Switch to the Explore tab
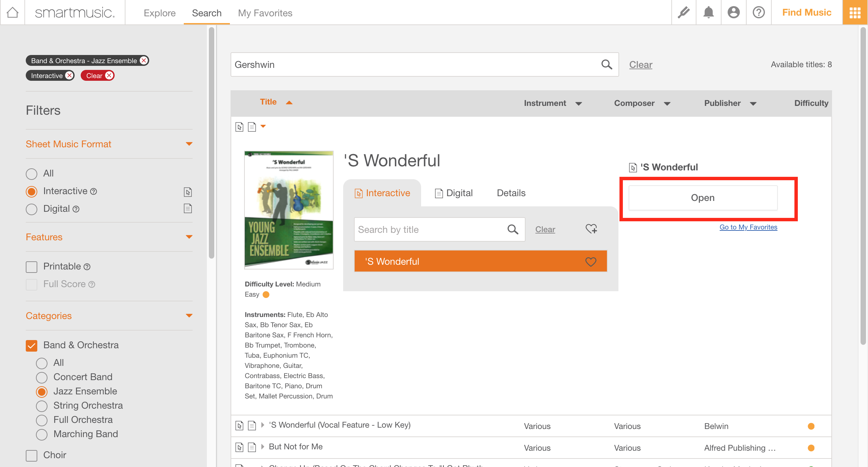Viewport: 868px width, 467px height. click(x=160, y=13)
